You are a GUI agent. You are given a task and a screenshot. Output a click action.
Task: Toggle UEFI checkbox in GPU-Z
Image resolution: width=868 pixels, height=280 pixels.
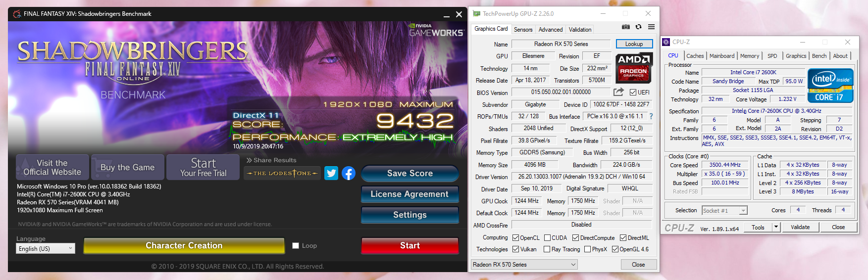click(x=633, y=92)
